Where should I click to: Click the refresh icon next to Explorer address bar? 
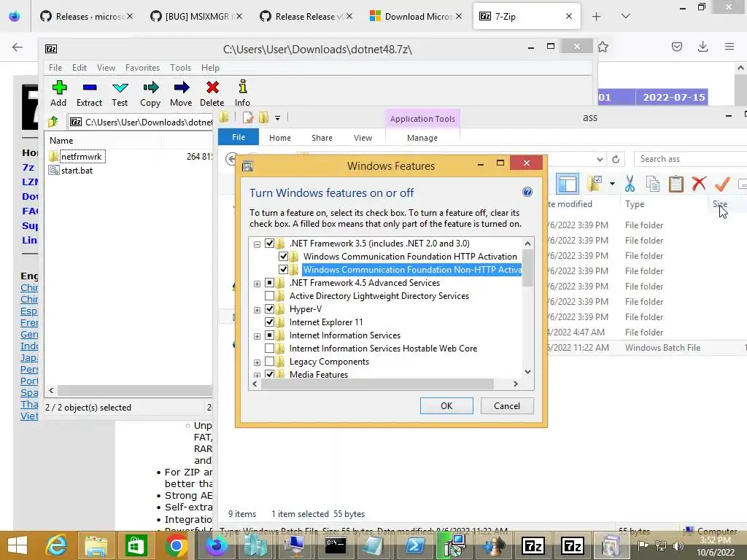click(616, 159)
